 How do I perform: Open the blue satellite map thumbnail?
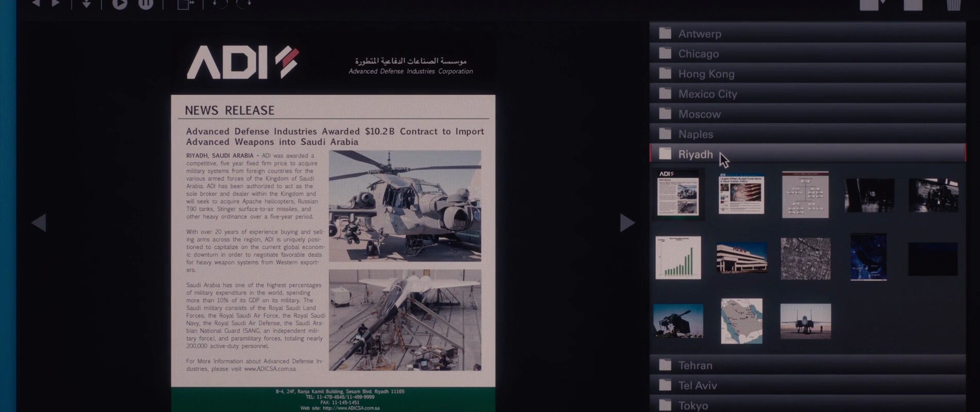coord(869,257)
